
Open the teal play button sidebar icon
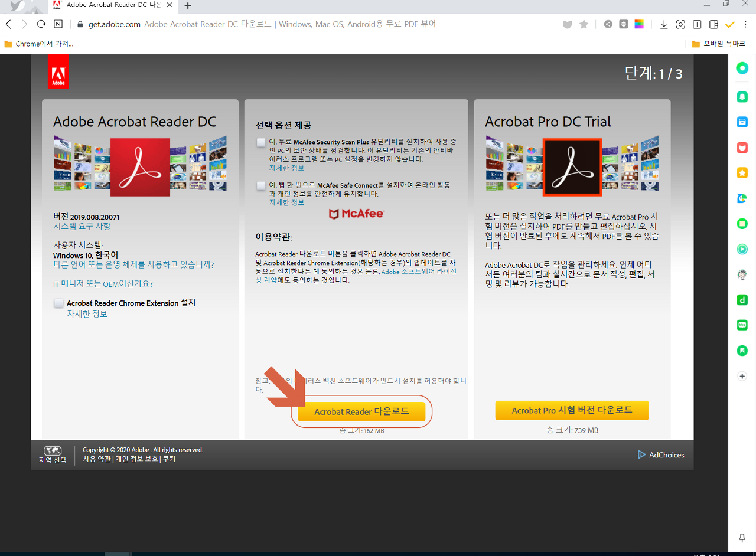[x=742, y=249]
